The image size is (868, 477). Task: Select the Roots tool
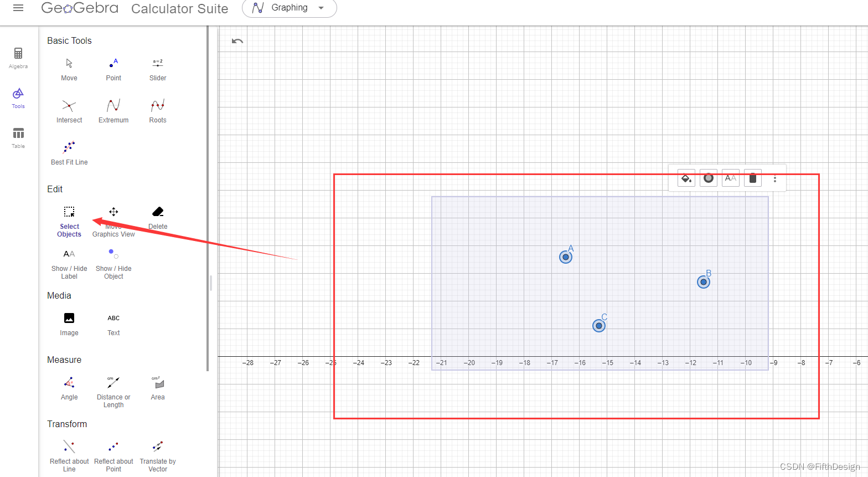pos(158,111)
